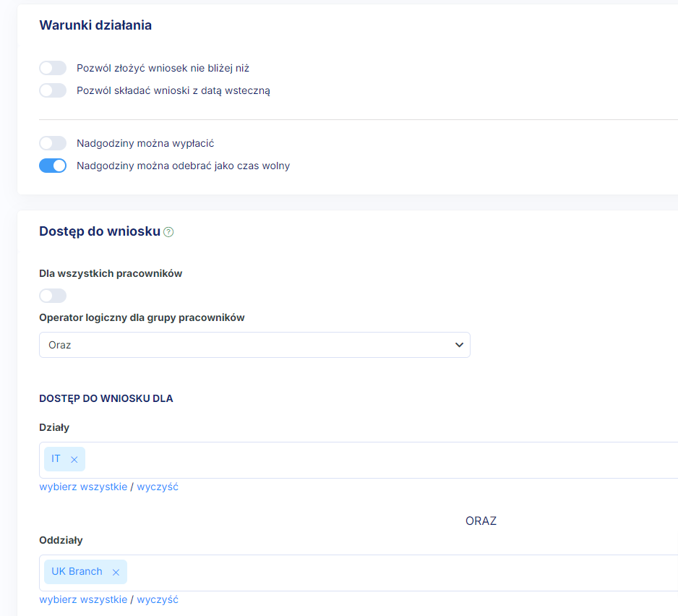Click wybierz wszystkie under Działy
678x616 pixels.
coord(83,487)
